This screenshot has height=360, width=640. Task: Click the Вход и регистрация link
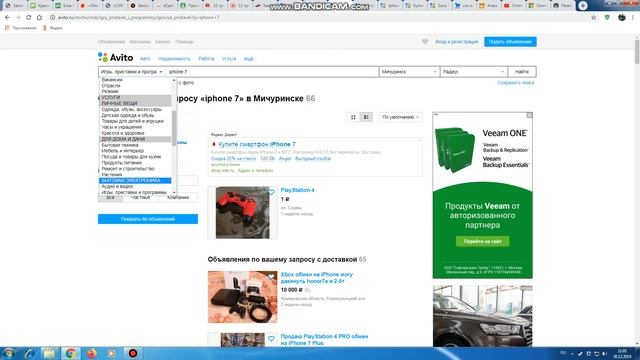pyautogui.click(x=456, y=42)
